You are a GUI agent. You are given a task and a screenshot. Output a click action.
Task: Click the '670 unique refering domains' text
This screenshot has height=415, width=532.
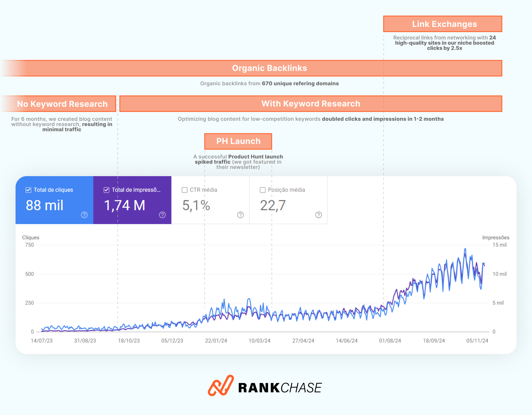click(300, 83)
